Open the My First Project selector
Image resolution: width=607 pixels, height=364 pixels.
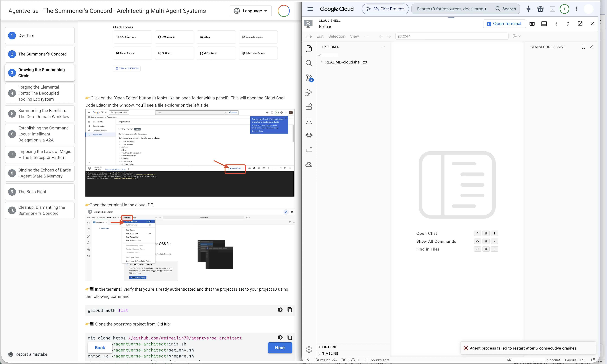[385, 9]
